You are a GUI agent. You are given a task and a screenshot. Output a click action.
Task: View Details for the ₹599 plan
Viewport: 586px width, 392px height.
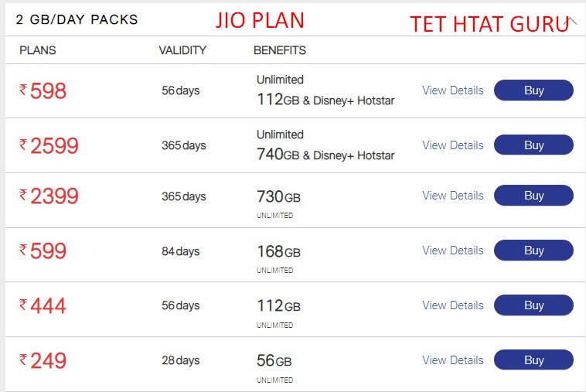pyautogui.click(x=453, y=250)
